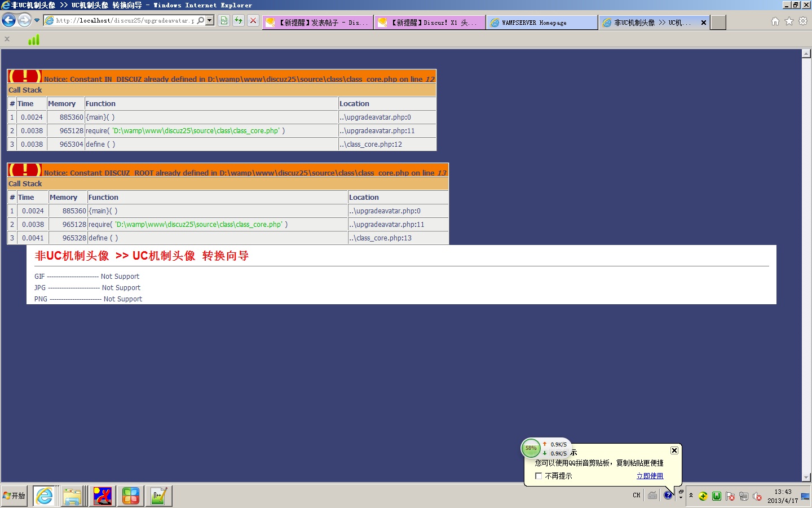Click the CH input language indicator
Image resolution: width=812 pixels, height=508 pixels.
click(637, 496)
